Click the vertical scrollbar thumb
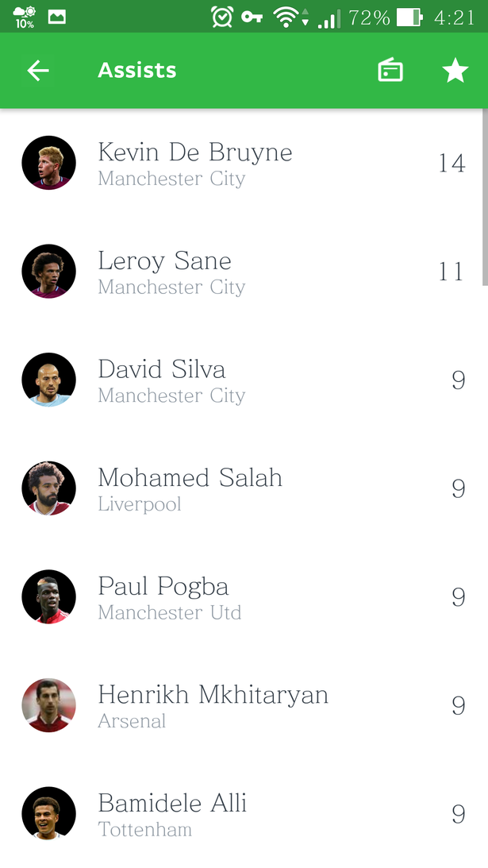Viewport: 488px width, 868px height. click(x=486, y=197)
